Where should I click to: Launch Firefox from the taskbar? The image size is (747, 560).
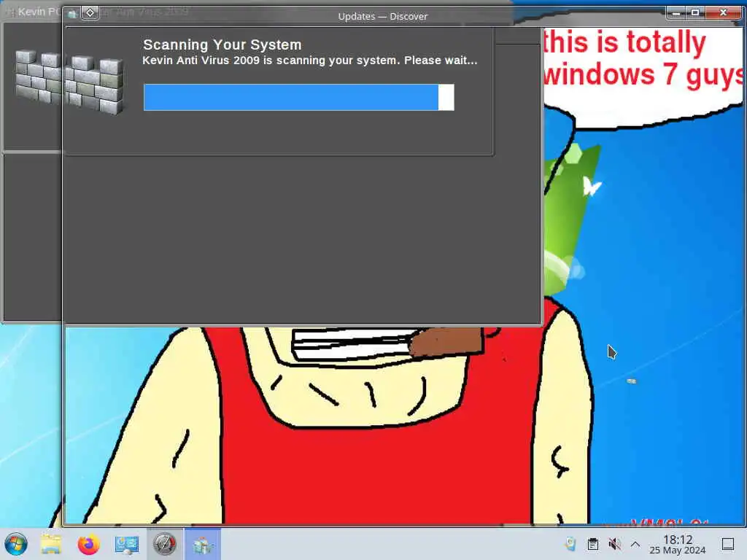[x=88, y=544]
